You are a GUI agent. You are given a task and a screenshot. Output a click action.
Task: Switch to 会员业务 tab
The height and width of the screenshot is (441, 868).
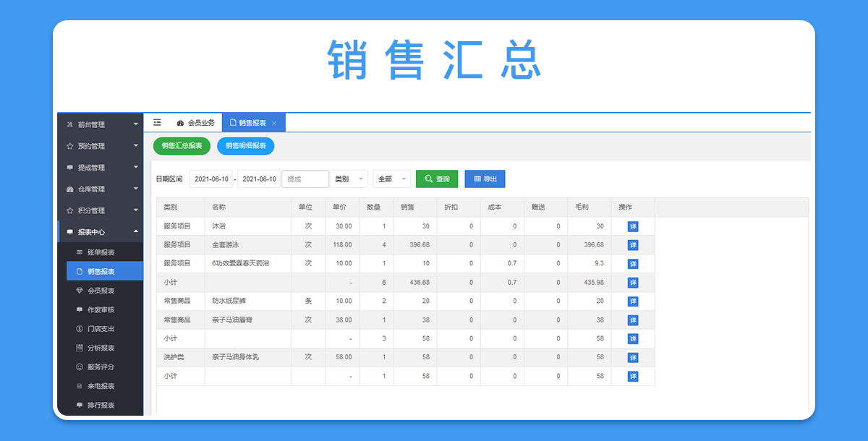click(195, 124)
